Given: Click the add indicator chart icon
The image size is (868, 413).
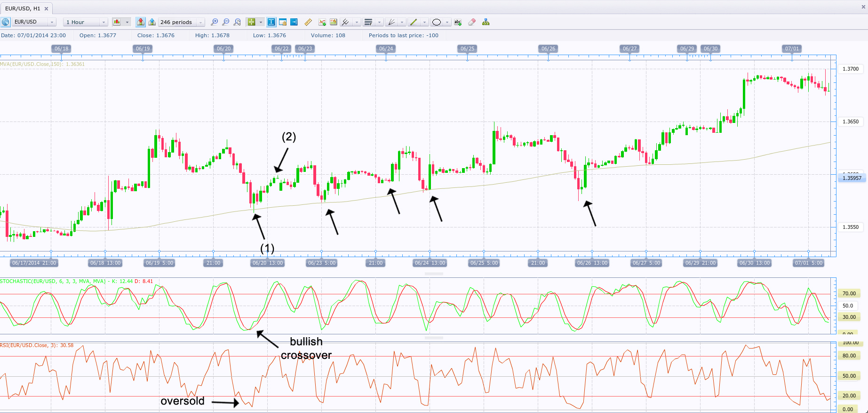Looking at the screenshot, I should pyautogui.click(x=322, y=22).
